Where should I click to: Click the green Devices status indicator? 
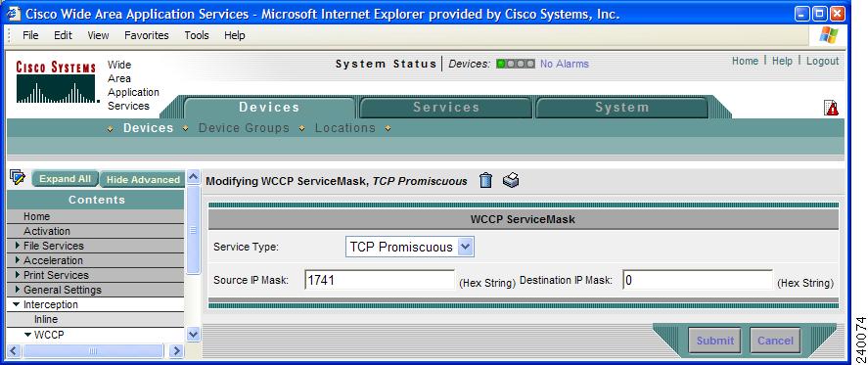point(501,64)
